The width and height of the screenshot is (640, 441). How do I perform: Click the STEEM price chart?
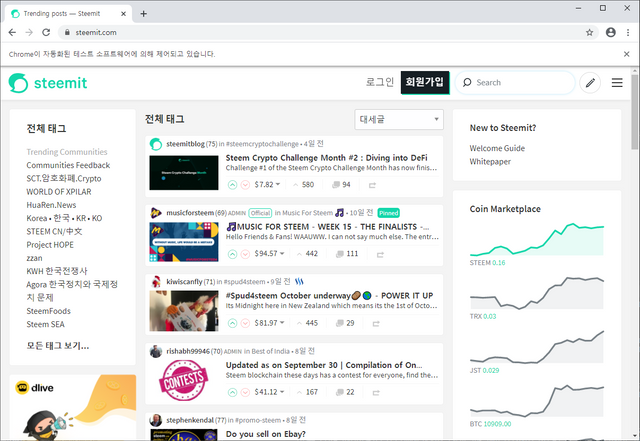point(537,240)
